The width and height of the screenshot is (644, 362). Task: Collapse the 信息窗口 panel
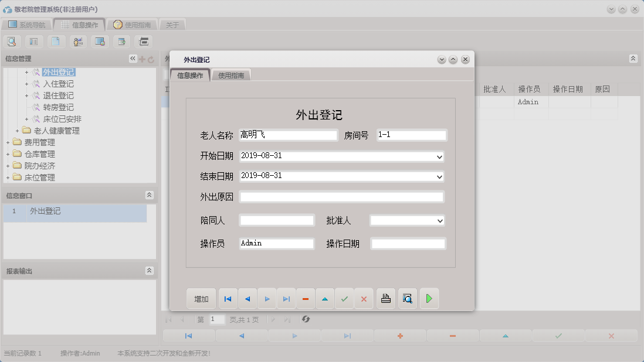point(150,195)
